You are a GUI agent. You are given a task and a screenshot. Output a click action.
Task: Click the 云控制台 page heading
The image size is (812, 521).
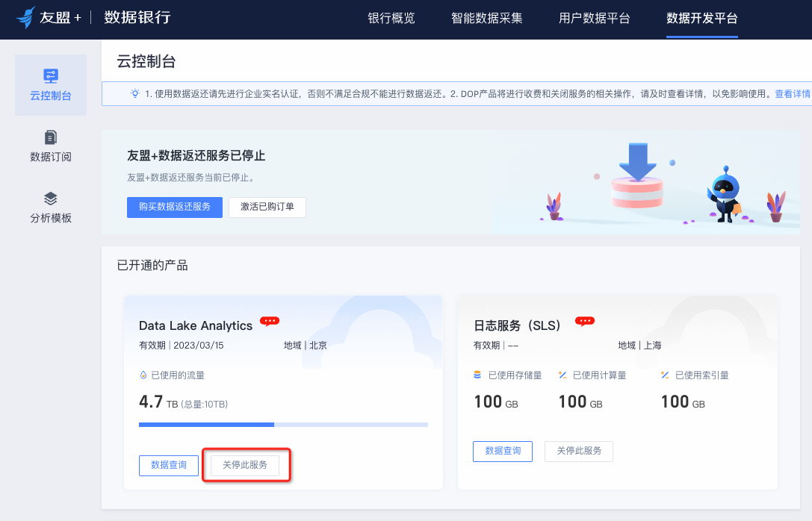(x=146, y=61)
